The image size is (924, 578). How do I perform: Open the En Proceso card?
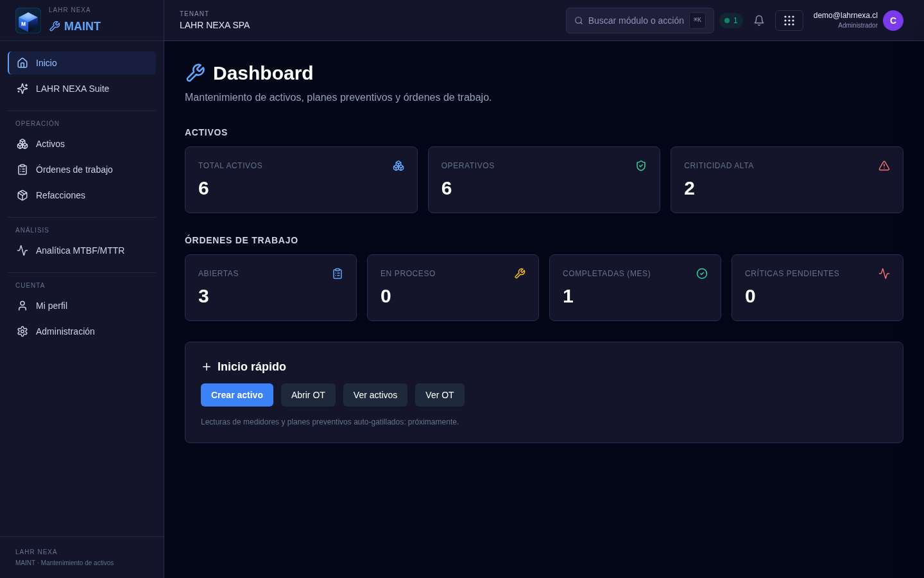click(453, 288)
